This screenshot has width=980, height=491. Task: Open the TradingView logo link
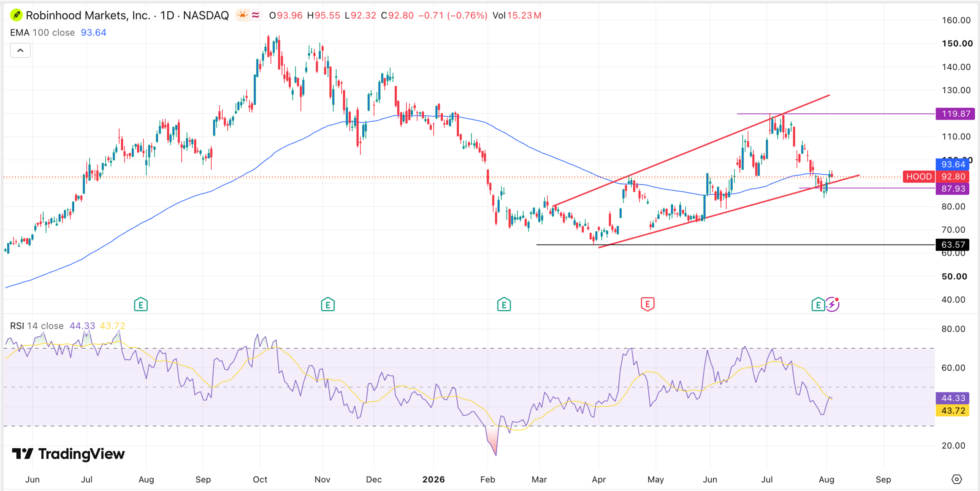(68, 454)
